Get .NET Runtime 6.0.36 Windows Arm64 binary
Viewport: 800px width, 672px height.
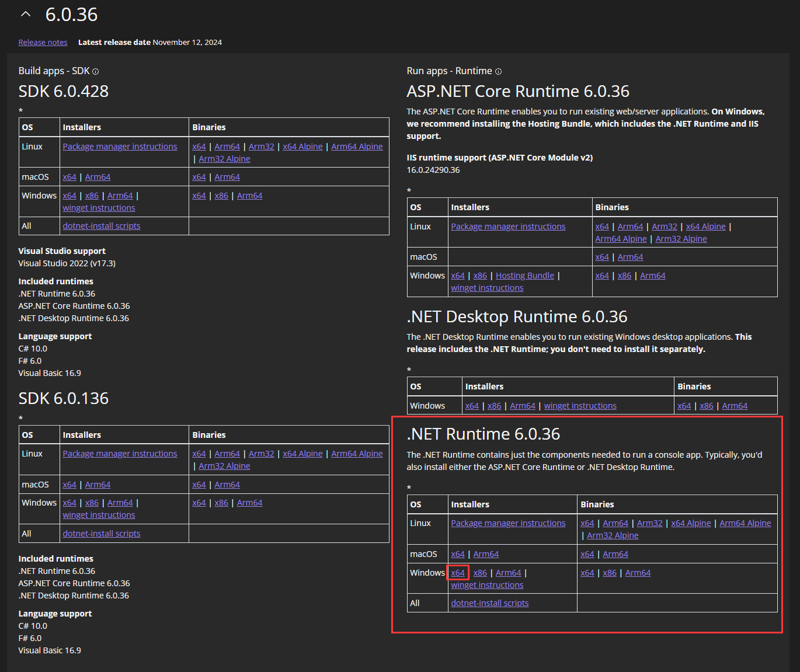pyautogui.click(x=638, y=573)
